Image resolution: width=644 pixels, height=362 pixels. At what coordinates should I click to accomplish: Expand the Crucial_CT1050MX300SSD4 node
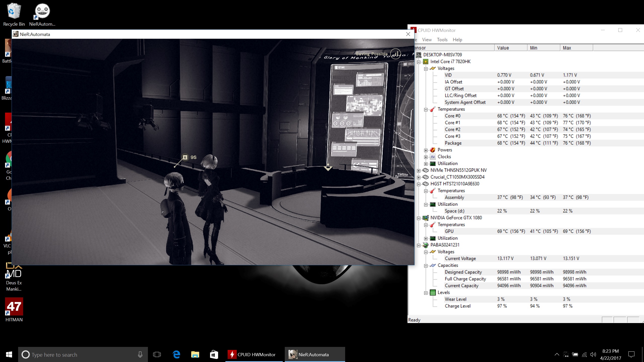coord(419,177)
